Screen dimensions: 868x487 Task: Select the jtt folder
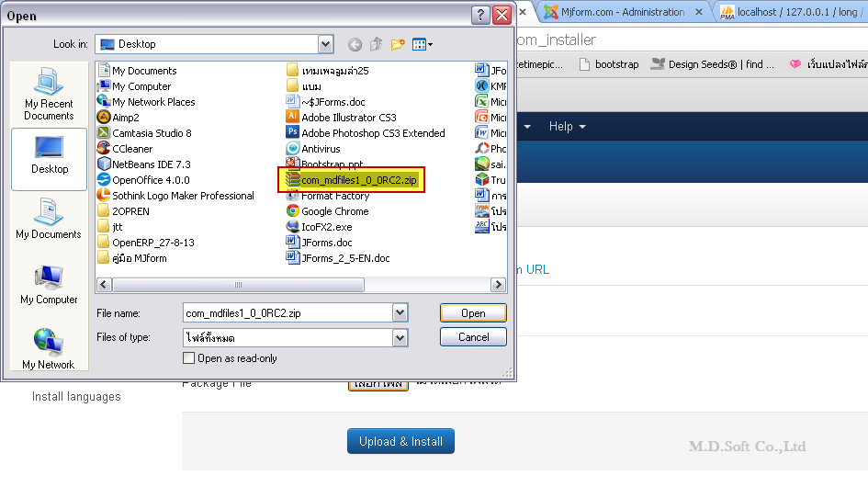coord(109,227)
